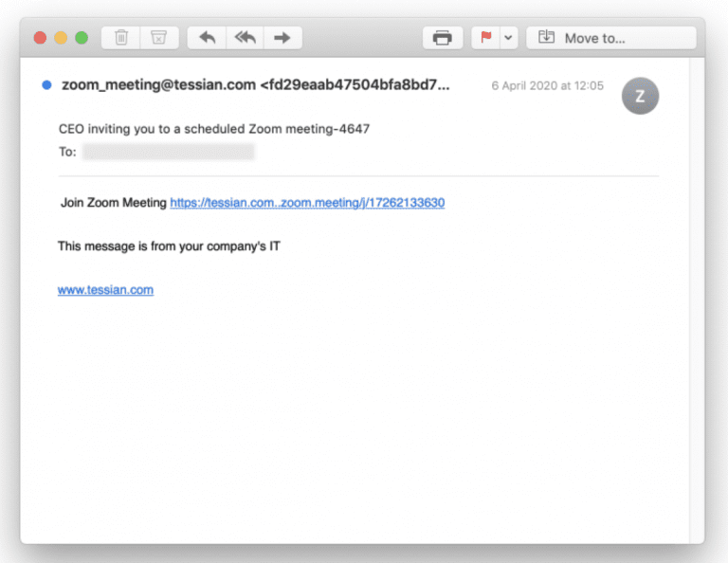Reply to the sender with single arrow
This screenshot has width=728, height=563.
[x=207, y=38]
